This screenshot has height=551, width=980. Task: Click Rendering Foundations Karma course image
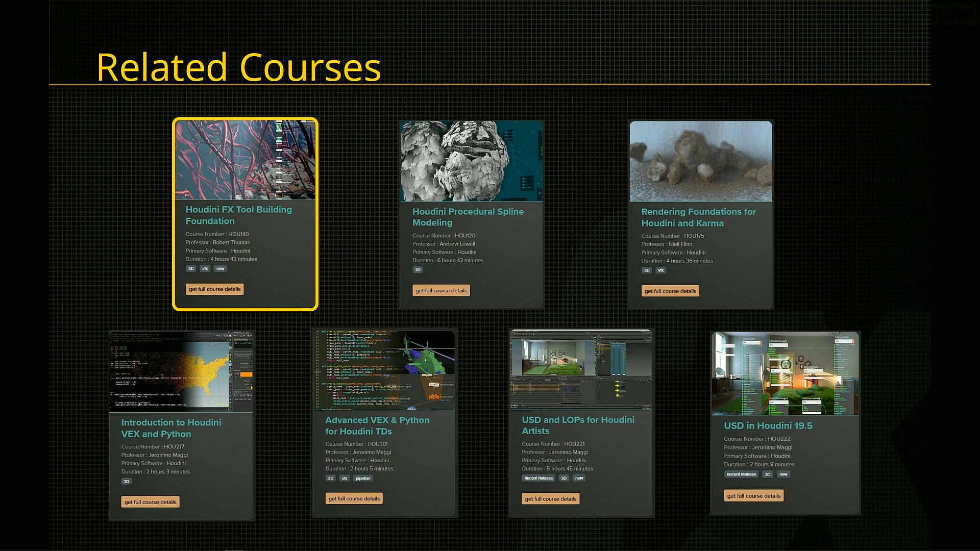click(x=700, y=161)
